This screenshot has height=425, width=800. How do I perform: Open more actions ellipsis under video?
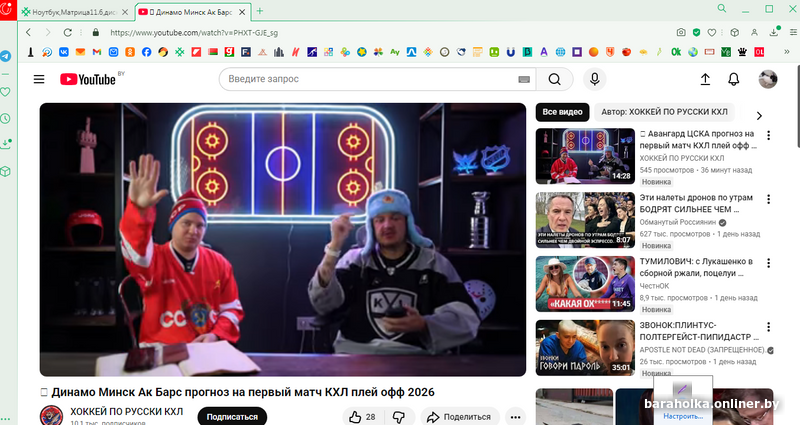(x=515, y=417)
